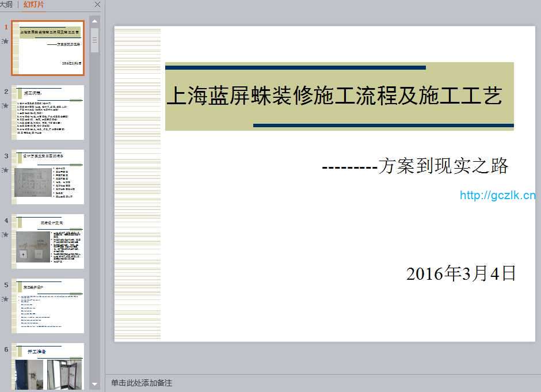Image resolution: width=541 pixels, height=392 pixels.
Task: Switch to the 幻灯片 slides tab
Action: 33,5
